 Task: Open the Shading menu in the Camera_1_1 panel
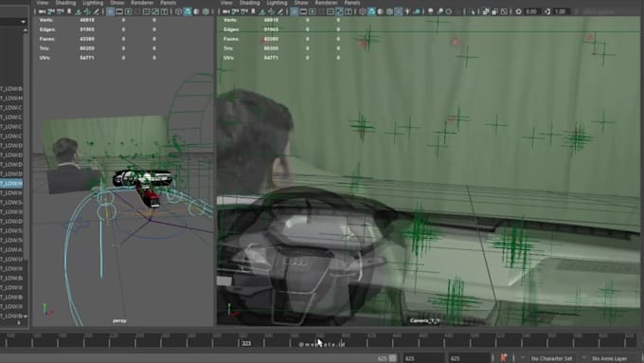click(x=249, y=3)
